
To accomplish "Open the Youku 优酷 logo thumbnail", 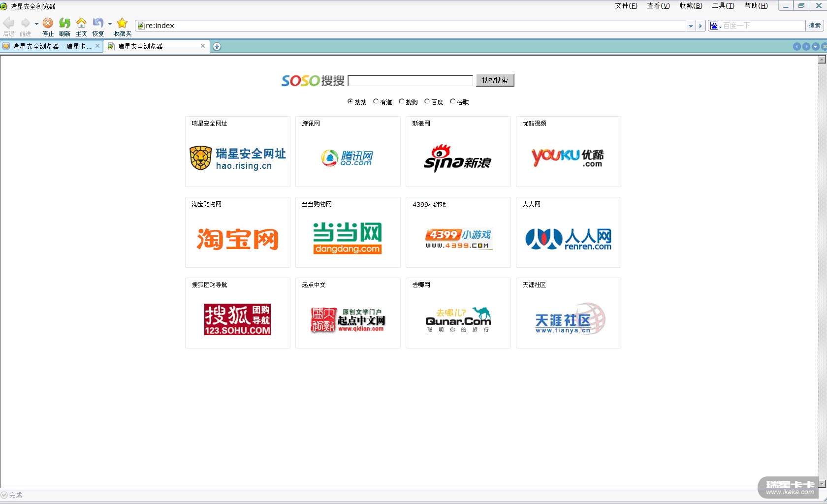I will point(568,157).
